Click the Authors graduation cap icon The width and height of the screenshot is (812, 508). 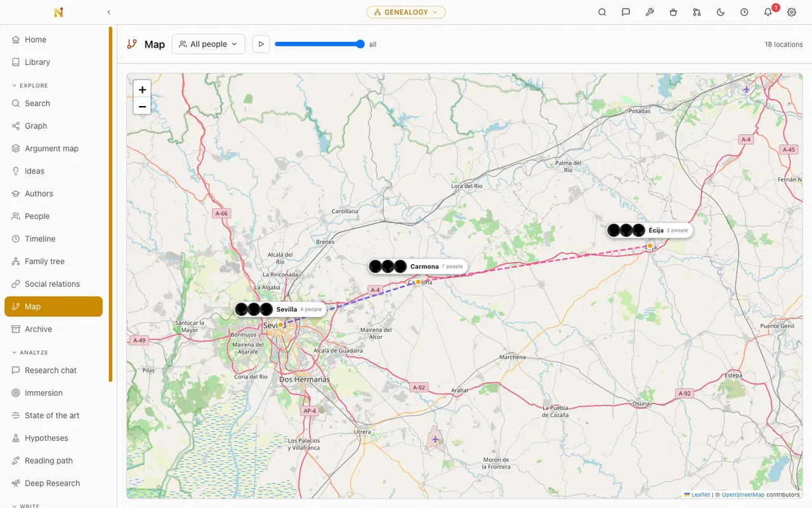click(x=16, y=194)
